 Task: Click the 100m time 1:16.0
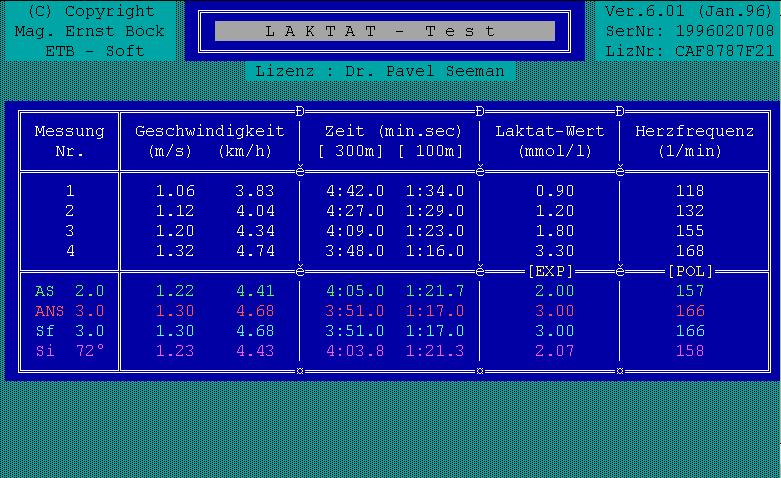[x=435, y=250]
